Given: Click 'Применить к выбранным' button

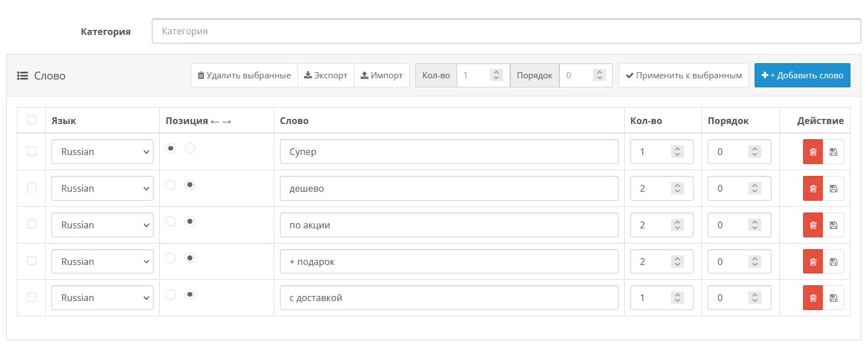Looking at the screenshot, I should coord(683,76).
